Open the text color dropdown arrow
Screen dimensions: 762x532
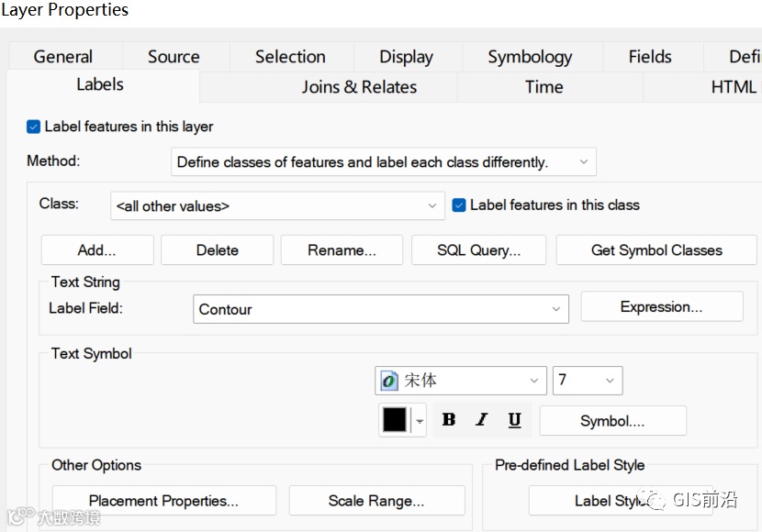[x=420, y=421]
